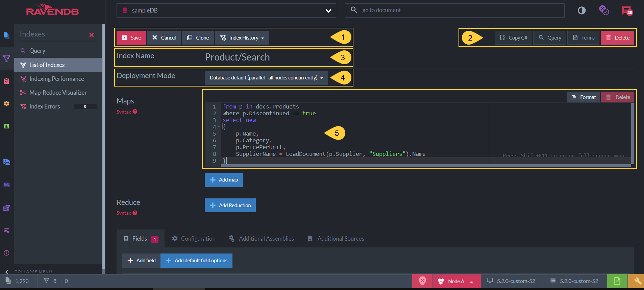Click the orange wrench footer icon
644x290 pixels.
pos(636,281)
